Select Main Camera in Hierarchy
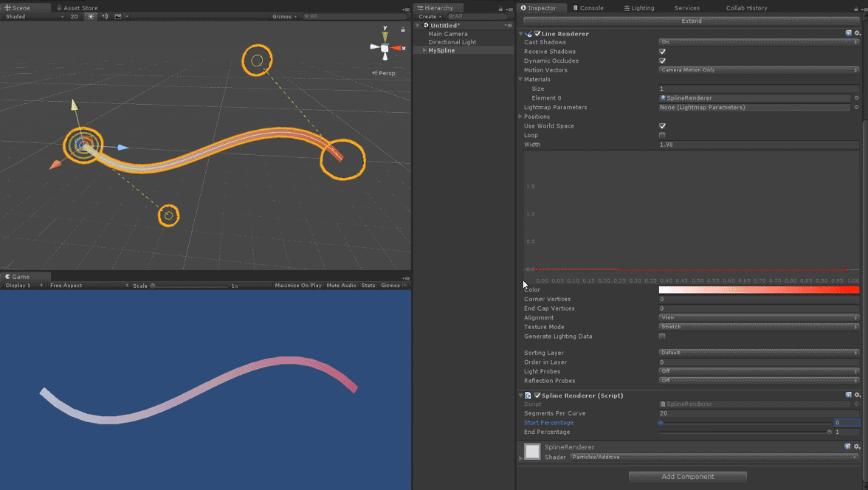 click(448, 34)
